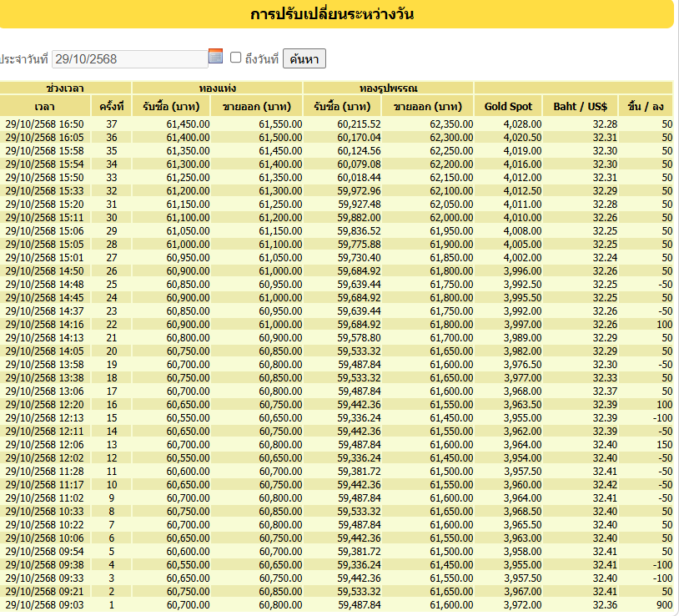679x616 pixels.
Task: Click the ช่วงเวลา group header
Action: click(x=65, y=88)
